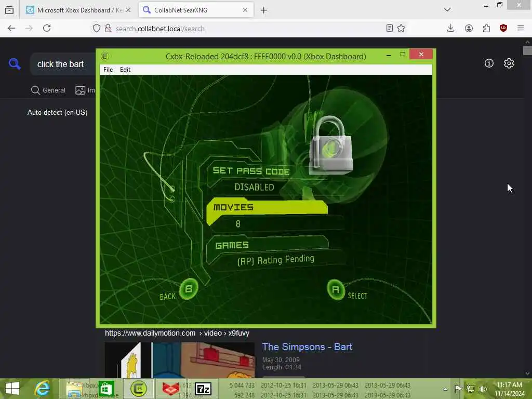Click the search box with 'click the bart'
This screenshot has width=532, height=399.
coord(63,64)
